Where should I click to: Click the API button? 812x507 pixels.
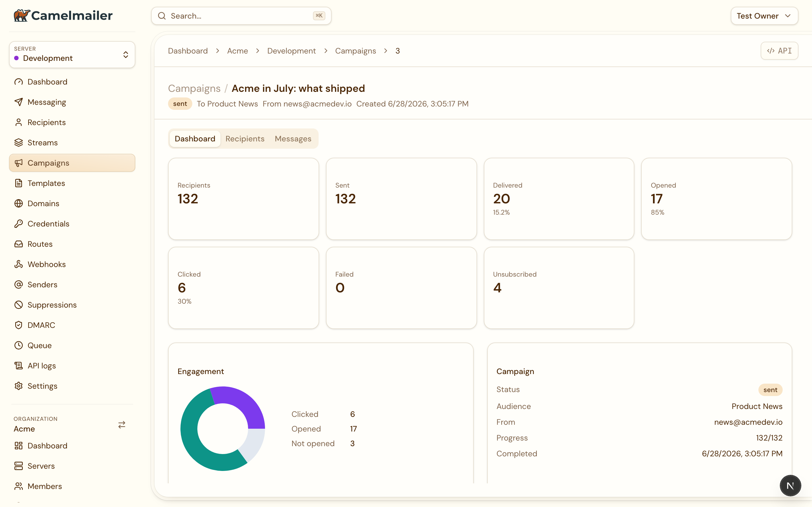pos(779,51)
